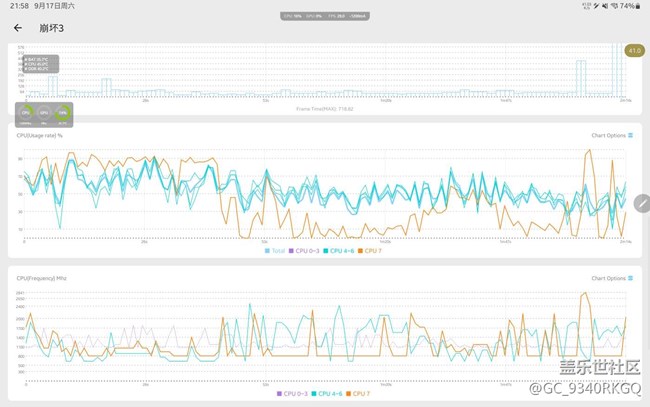The image size is (650, 407).
Task: Tap the third circular gauge in overlay
Action: pyautogui.click(x=63, y=112)
